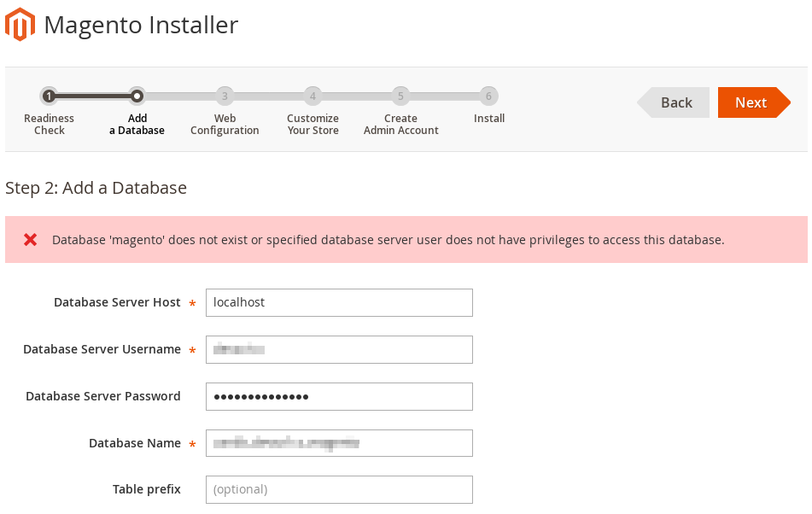This screenshot has height=514, width=812.
Task: Click the Next button
Action: [x=754, y=102]
